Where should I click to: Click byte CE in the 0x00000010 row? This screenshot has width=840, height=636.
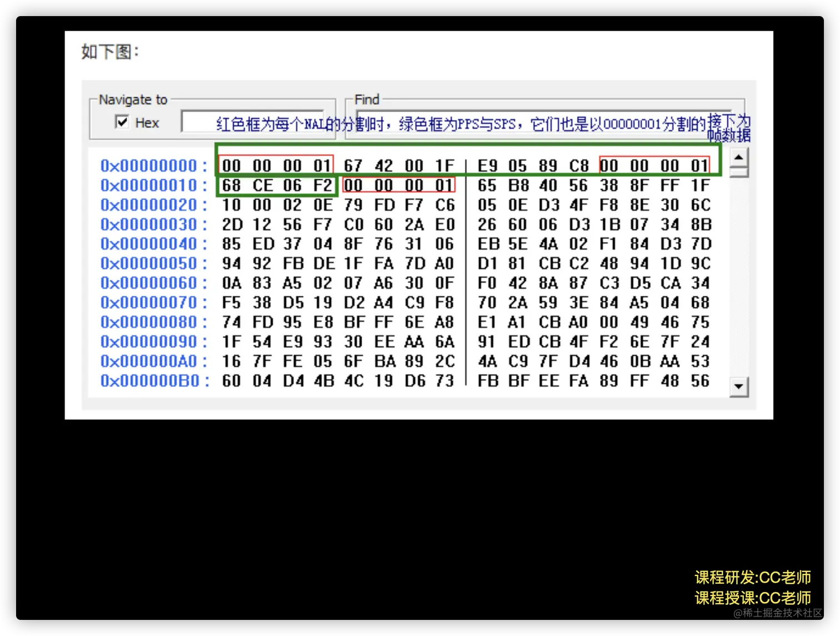[x=262, y=185]
